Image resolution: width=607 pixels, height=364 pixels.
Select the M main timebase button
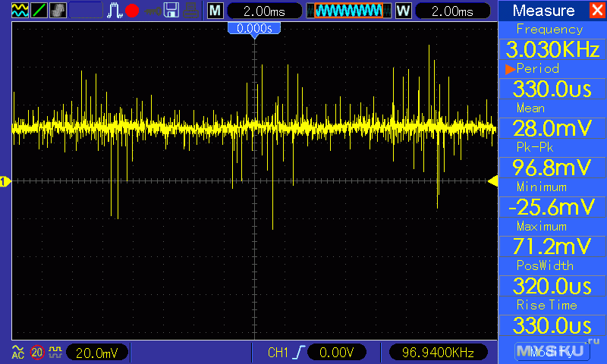(215, 11)
